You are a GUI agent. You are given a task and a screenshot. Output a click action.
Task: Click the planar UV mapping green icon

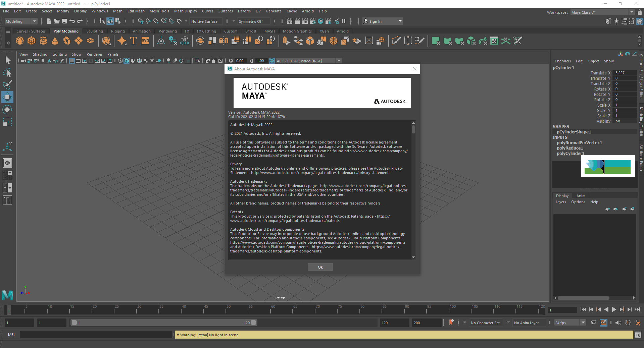point(436,41)
